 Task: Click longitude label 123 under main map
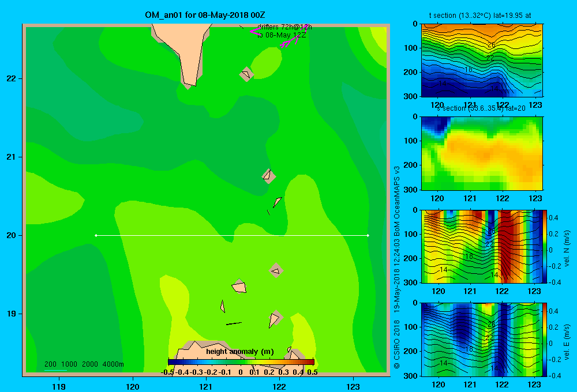pyautogui.click(x=353, y=386)
